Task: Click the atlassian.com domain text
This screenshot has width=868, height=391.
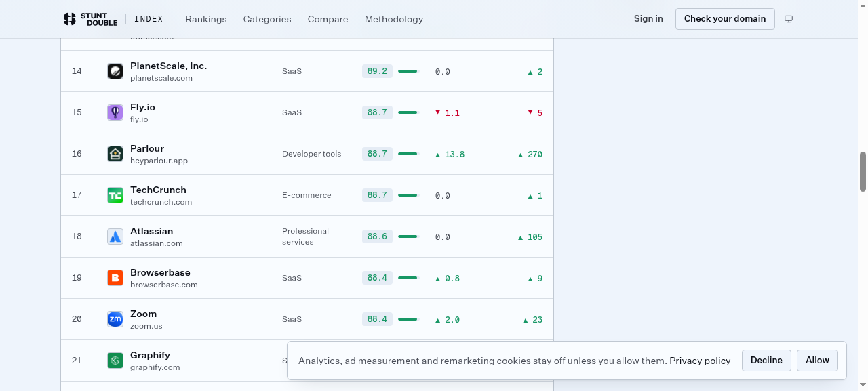Action: (157, 243)
